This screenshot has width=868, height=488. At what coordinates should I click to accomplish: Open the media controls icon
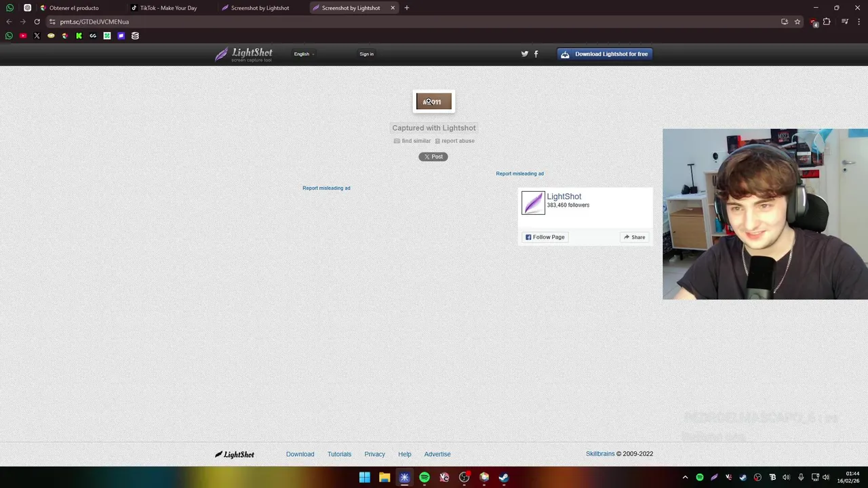[x=845, y=22]
